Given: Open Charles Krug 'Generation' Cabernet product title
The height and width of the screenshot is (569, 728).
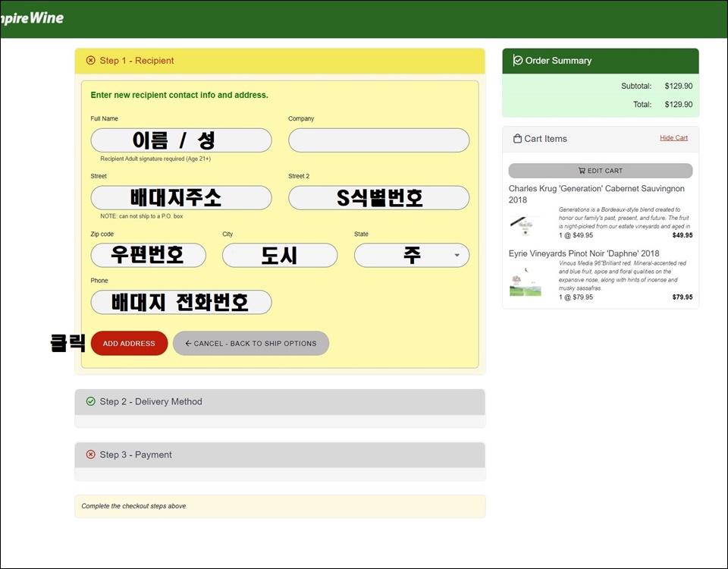Looking at the screenshot, I should click(x=596, y=194).
